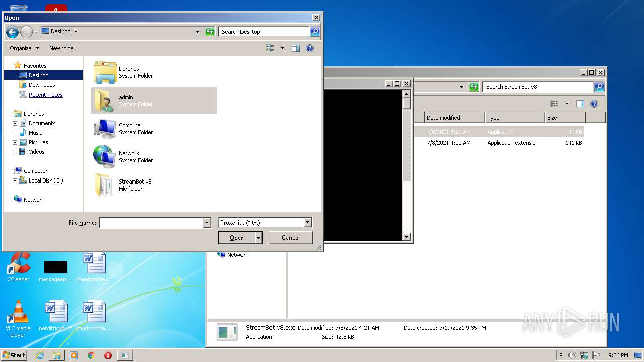Show the preview pane in Open dialog
Viewport: 644px width, 362px height.
[296, 48]
